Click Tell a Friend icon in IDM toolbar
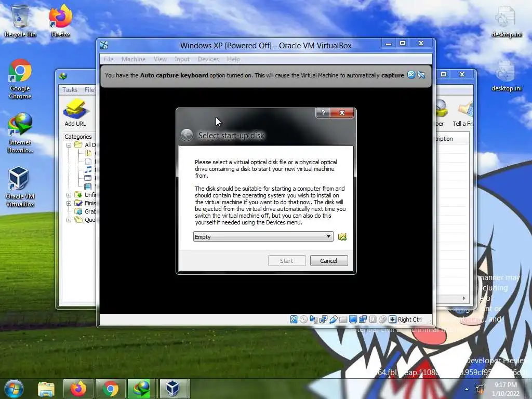The height and width of the screenshot is (399, 532). point(463,113)
